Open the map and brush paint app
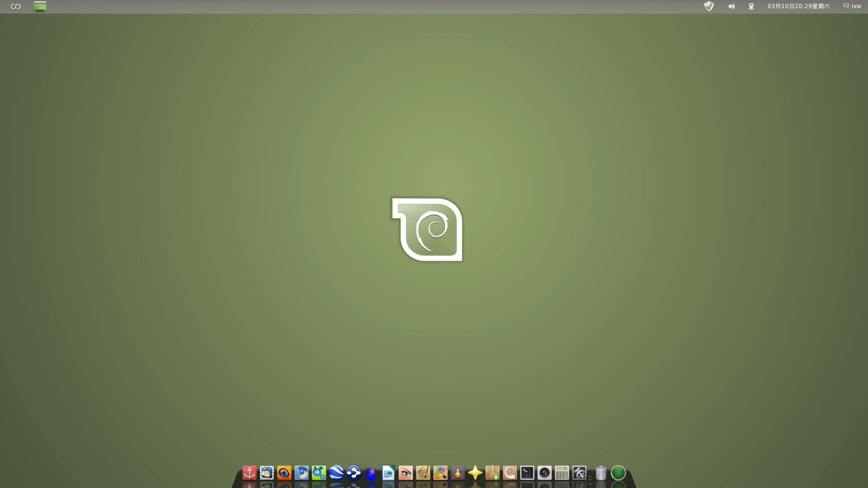Screen dimensions: 868x488 [423, 473]
